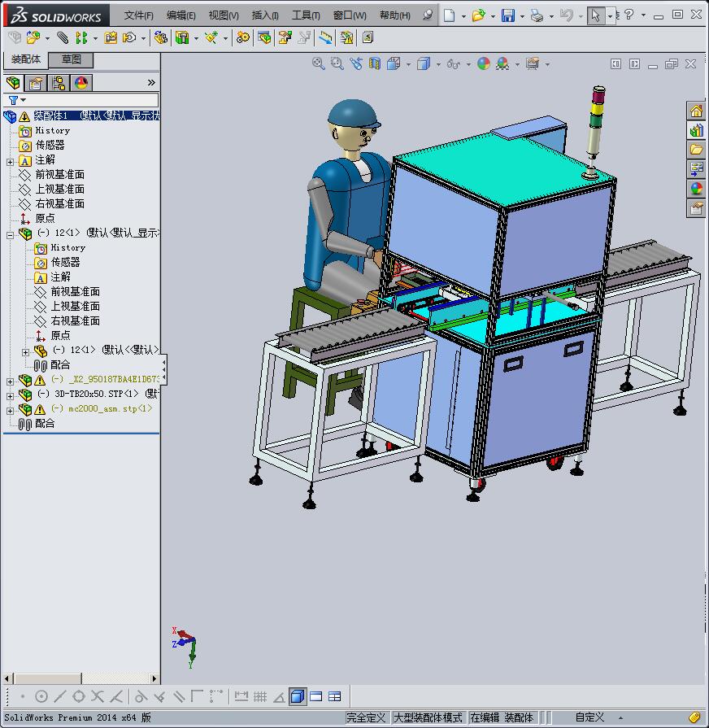
Task: Switch to the 装配体 tab
Action: (26, 59)
